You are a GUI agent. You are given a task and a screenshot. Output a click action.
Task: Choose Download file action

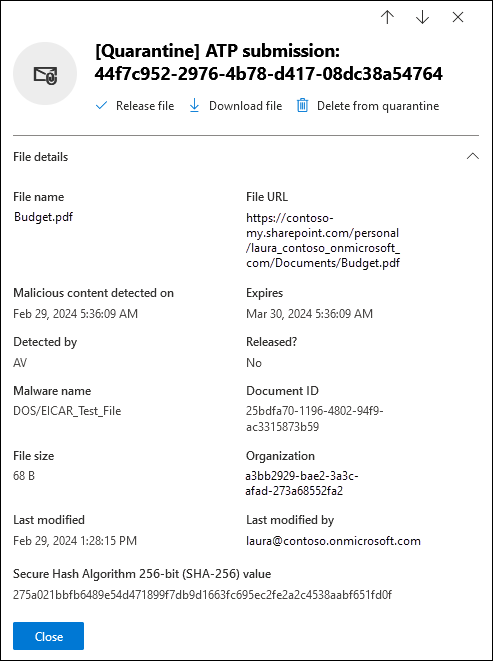(x=236, y=105)
